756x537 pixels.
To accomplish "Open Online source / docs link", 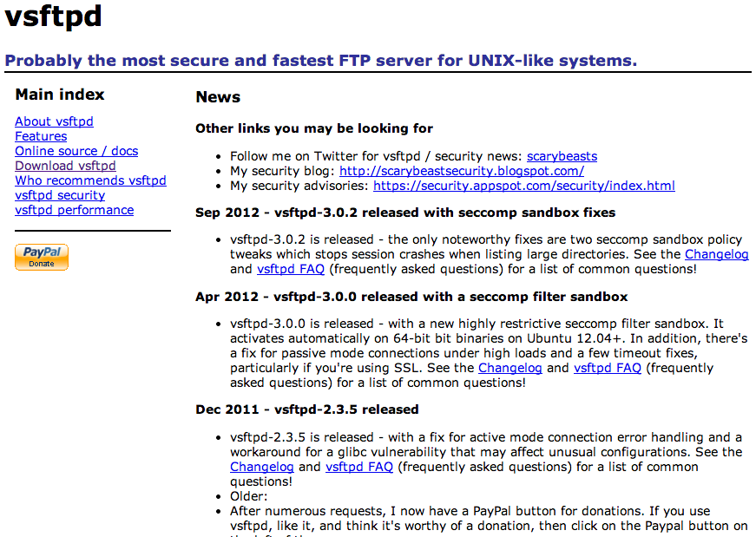I will click(76, 151).
